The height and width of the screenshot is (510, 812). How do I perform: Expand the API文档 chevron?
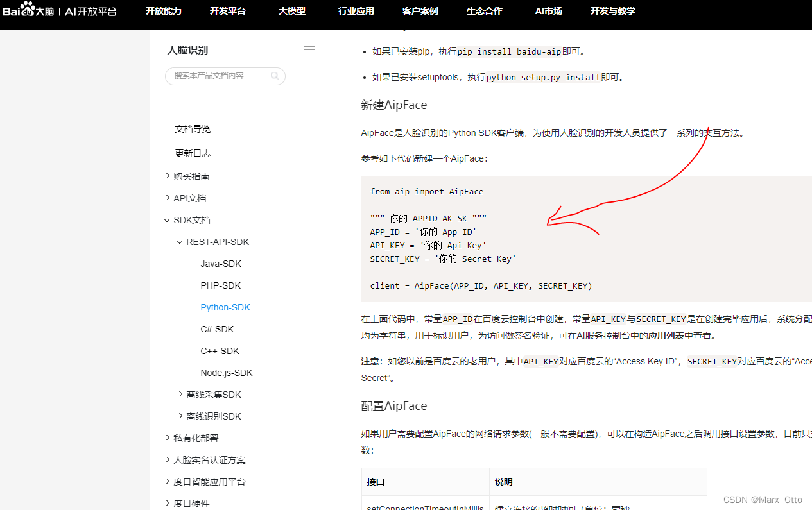pos(168,198)
